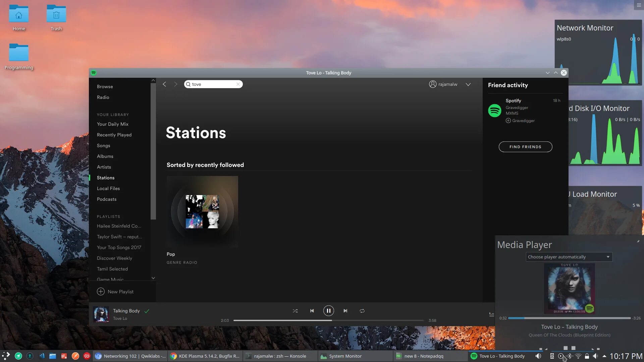
Task: Click the sidebar vertical scrollbar
Action: [x=153, y=151]
